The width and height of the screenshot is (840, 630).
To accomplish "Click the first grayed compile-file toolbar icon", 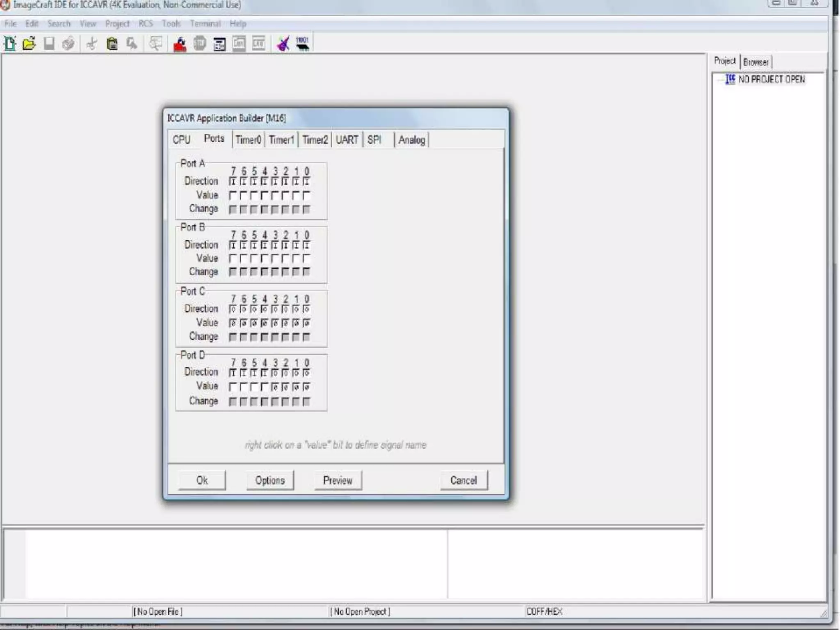I will pyautogui.click(x=239, y=43).
